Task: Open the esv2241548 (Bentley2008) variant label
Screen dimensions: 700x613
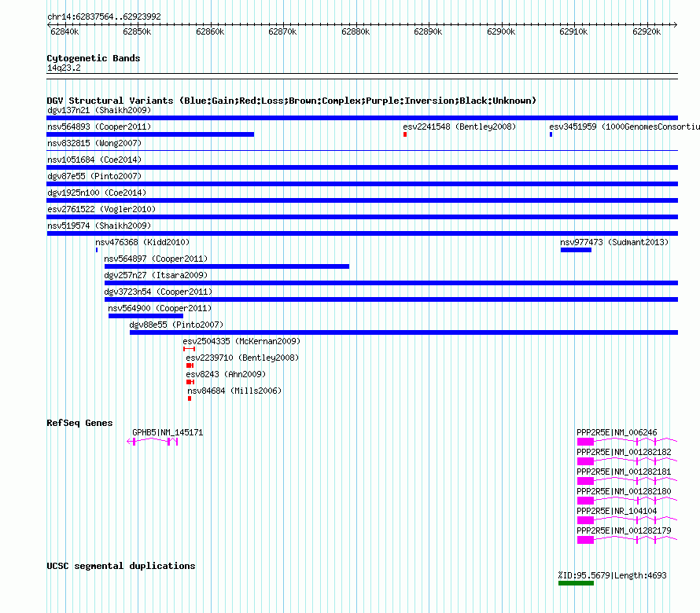Action: click(459, 127)
